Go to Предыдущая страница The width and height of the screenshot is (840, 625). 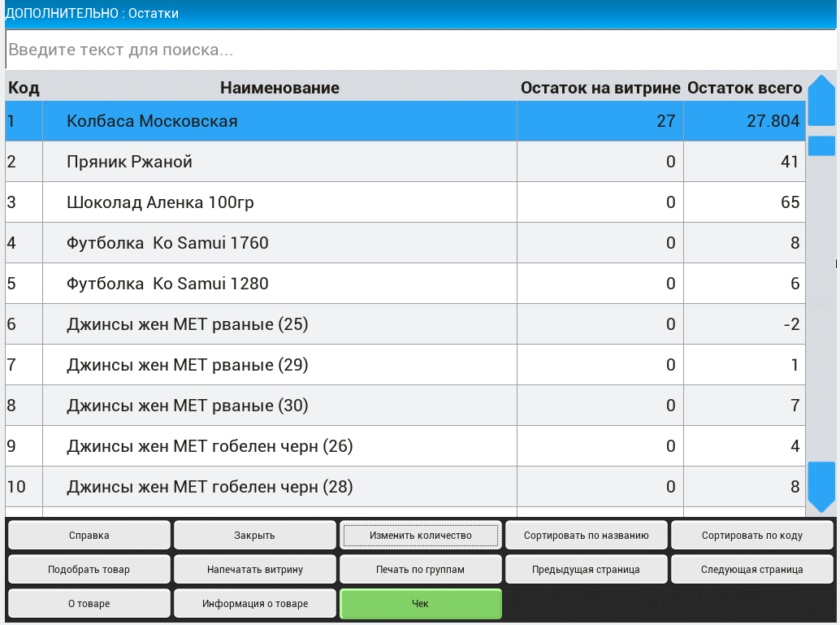[x=586, y=569]
